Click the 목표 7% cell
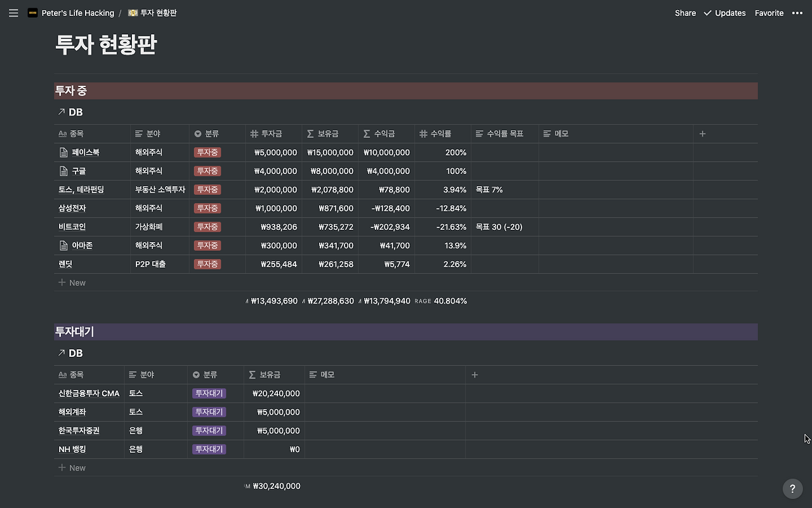The height and width of the screenshot is (508, 812). pyautogui.click(x=505, y=189)
